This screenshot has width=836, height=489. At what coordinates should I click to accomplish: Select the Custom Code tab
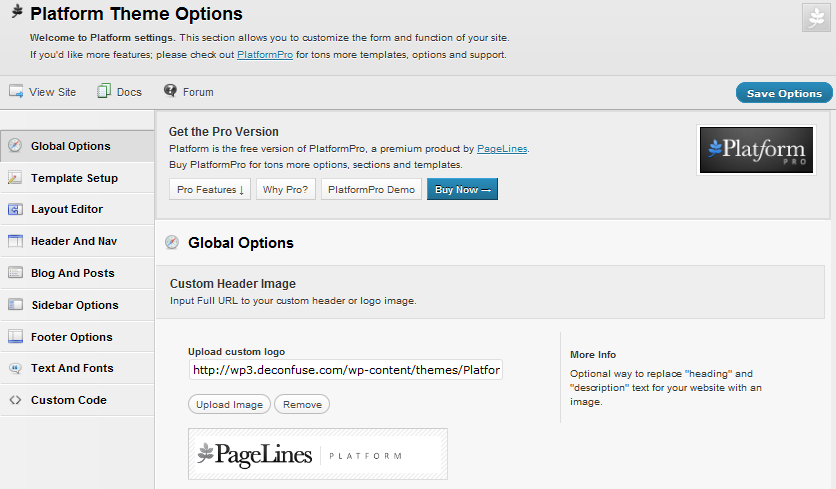(x=77, y=400)
